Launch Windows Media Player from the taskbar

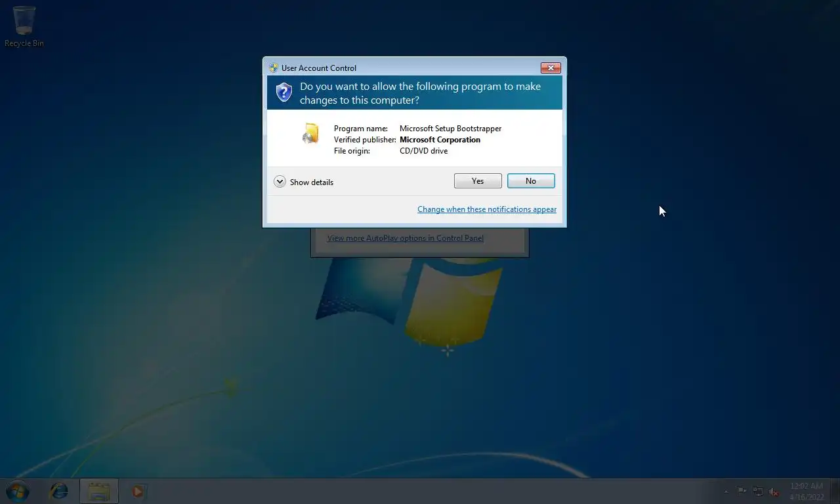point(138,491)
